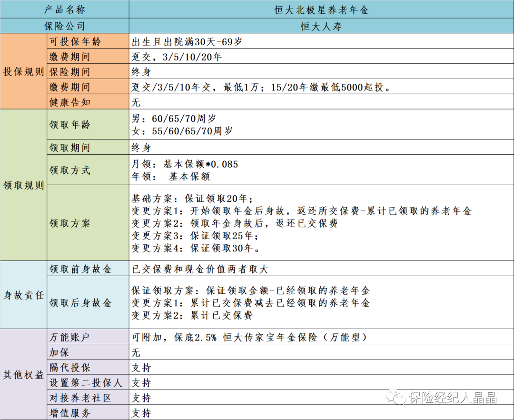Click "缴费期间" label beside the 最低1万 row

click(x=70, y=87)
